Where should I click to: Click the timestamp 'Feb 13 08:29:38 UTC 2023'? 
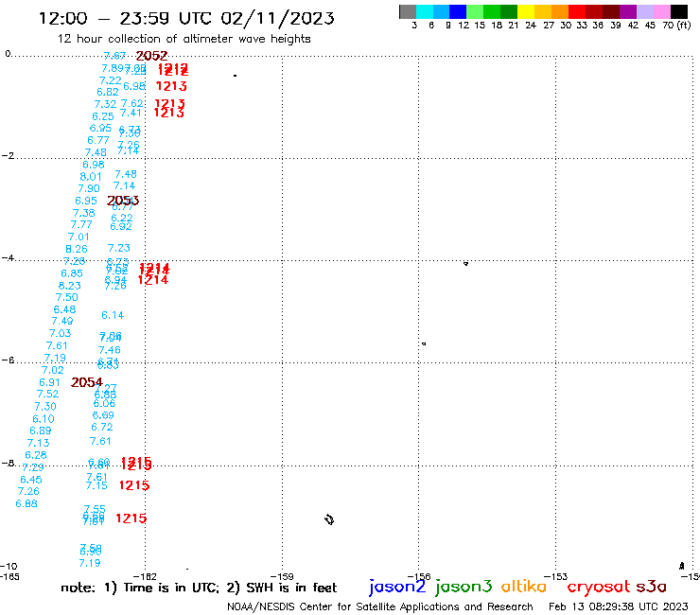(x=619, y=606)
